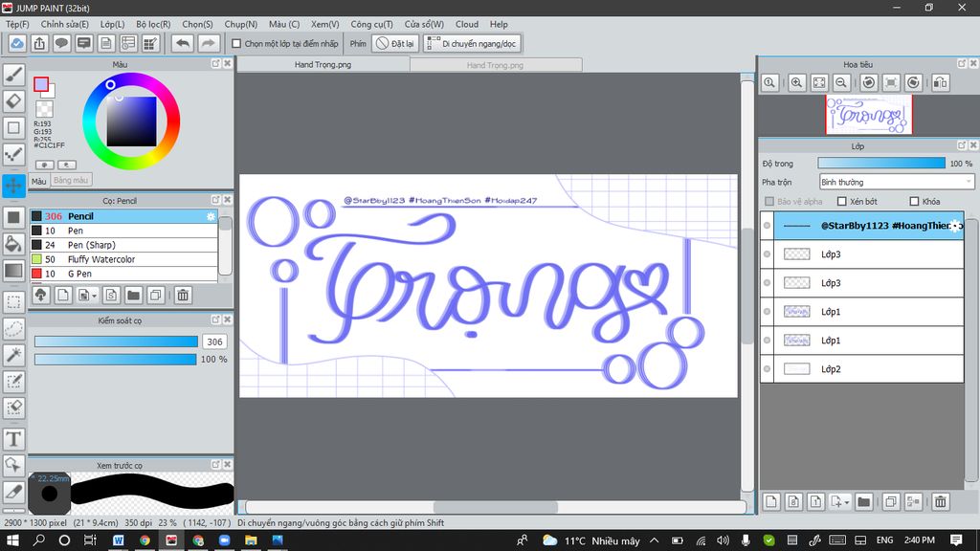Hide the Lớp3 layer directly below @StarBby1123 layer
980x551 pixels.
(767, 254)
